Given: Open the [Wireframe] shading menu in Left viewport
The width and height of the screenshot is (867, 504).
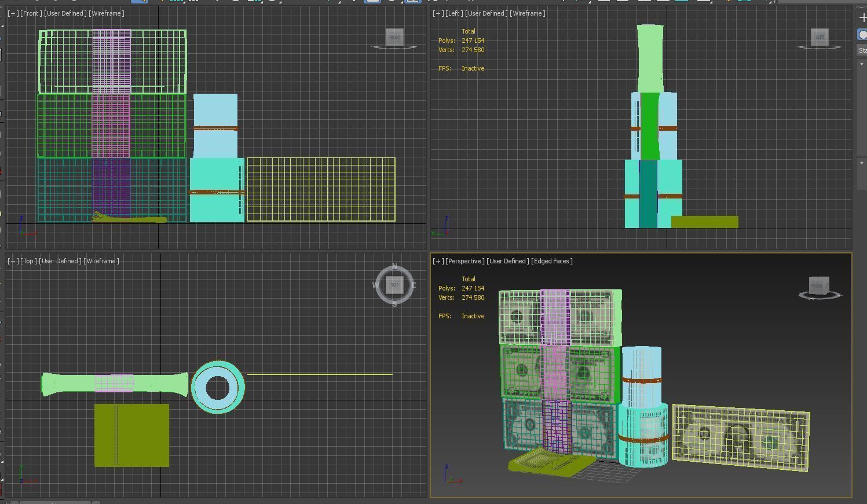Looking at the screenshot, I should pos(528,13).
